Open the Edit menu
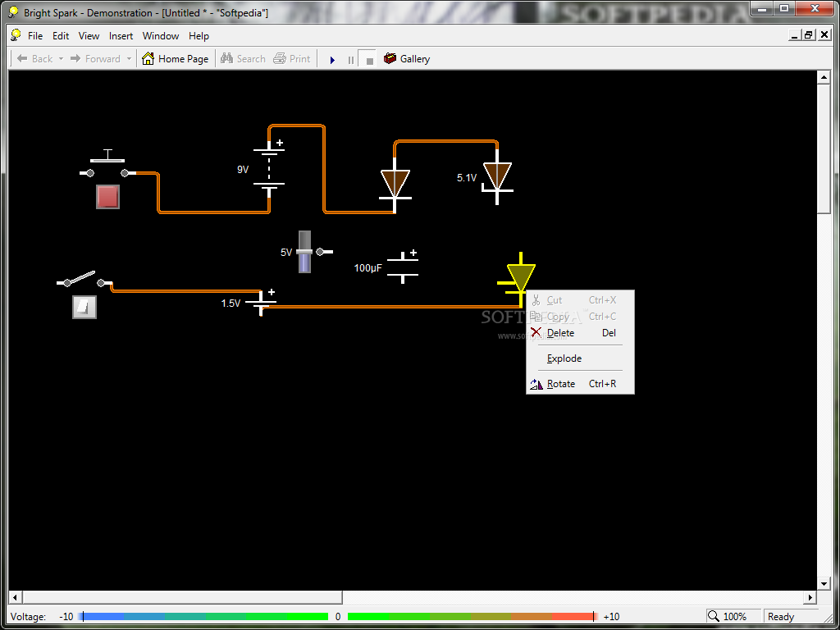840x630 pixels. 61,36
